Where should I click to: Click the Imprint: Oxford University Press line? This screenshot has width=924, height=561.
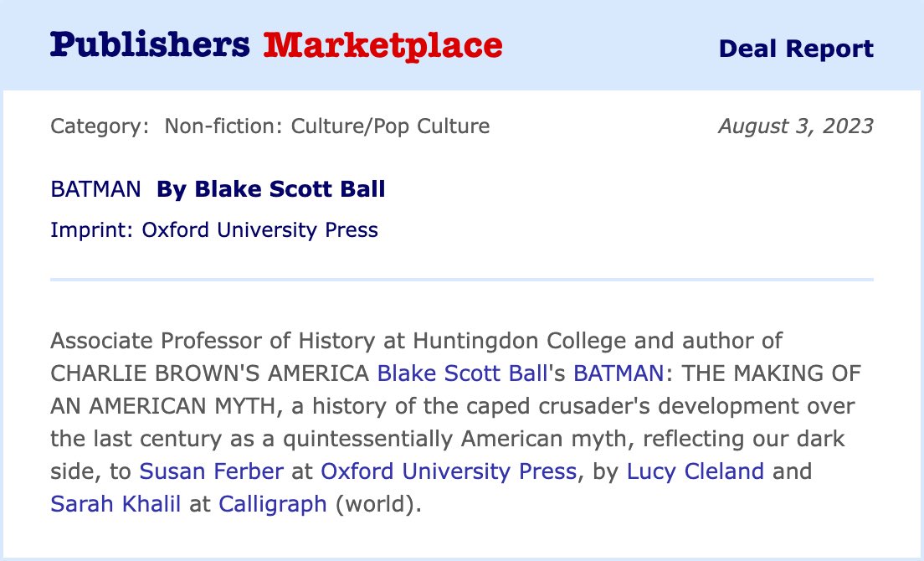[x=214, y=229]
